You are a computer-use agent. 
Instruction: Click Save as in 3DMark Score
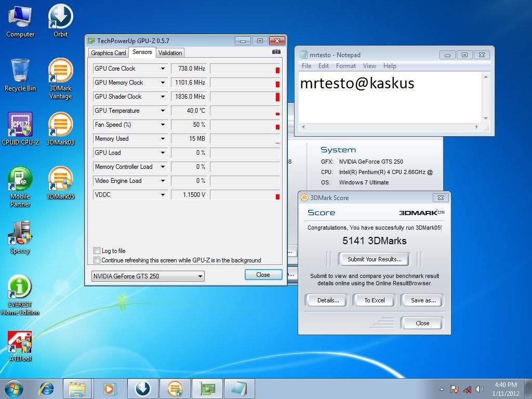point(423,300)
